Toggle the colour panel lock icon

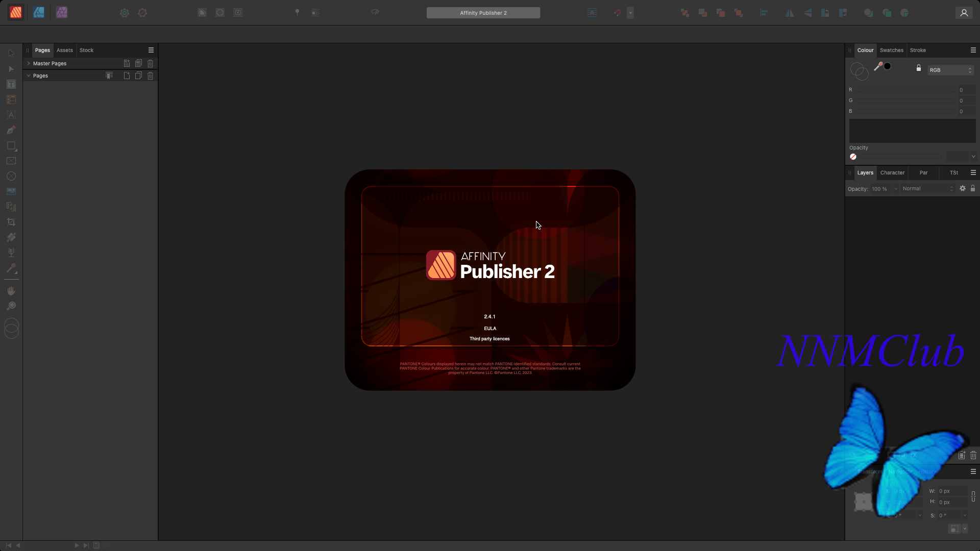pos(919,68)
